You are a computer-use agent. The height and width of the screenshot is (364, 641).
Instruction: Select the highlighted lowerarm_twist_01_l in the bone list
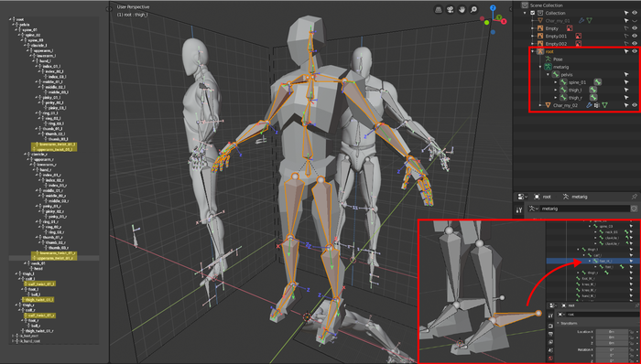tap(57, 145)
